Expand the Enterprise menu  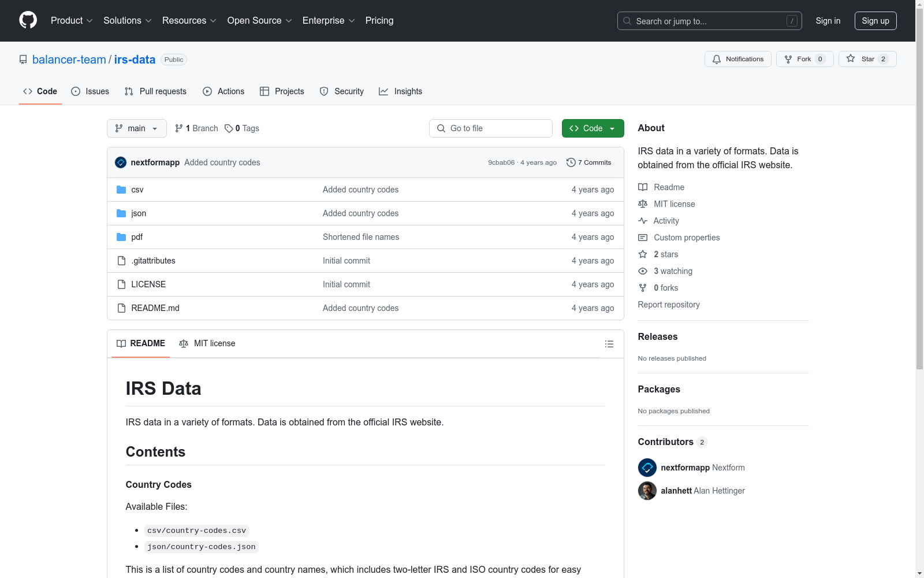(x=329, y=21)
